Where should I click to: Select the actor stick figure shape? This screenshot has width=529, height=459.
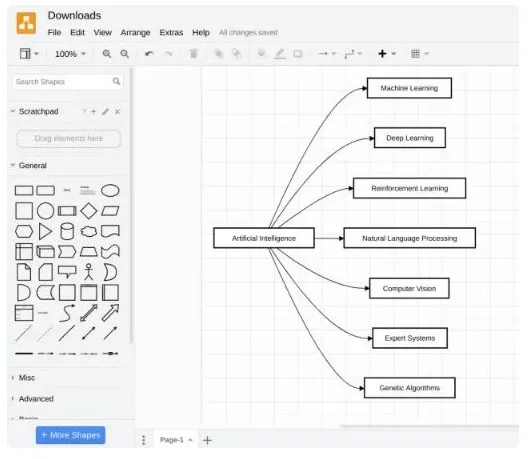[89, 272]
